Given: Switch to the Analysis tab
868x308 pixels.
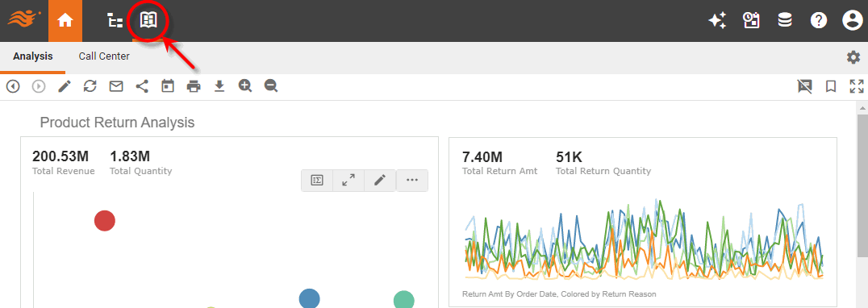Looking at the screenshot, I should (x=32, y=56).
